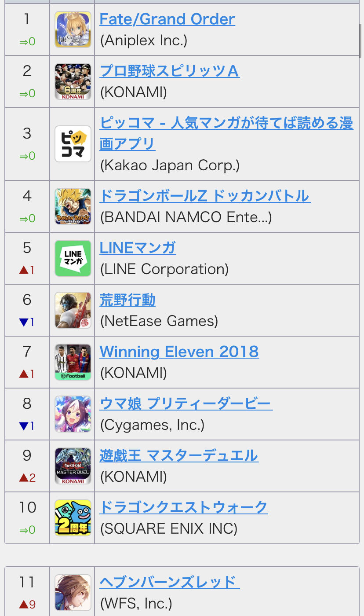Open the Yu-Gi-Oh Master Duel icon
364x616 pixels.
73,466
